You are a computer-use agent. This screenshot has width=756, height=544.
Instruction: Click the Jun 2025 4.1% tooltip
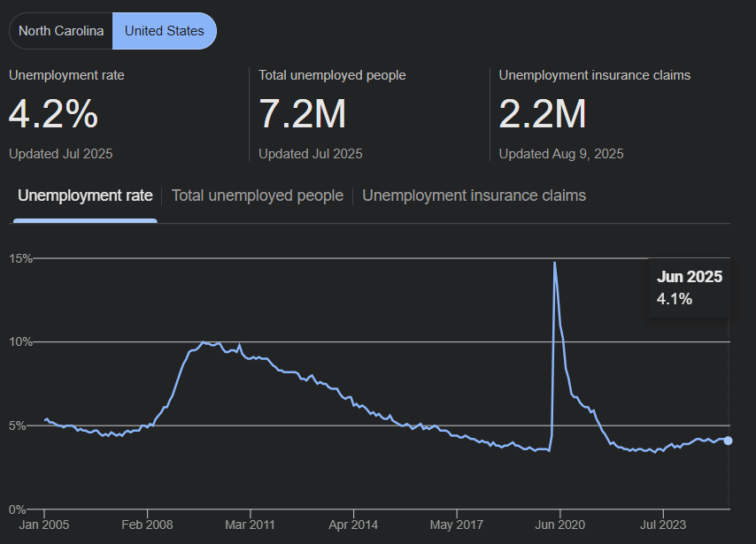[x=690, y=287]
